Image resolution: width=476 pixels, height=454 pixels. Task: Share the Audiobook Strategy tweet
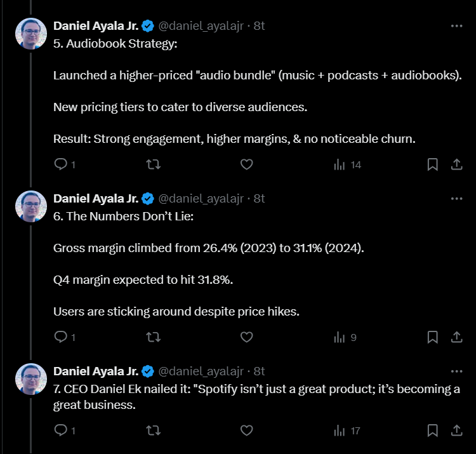tap(456, 164)
